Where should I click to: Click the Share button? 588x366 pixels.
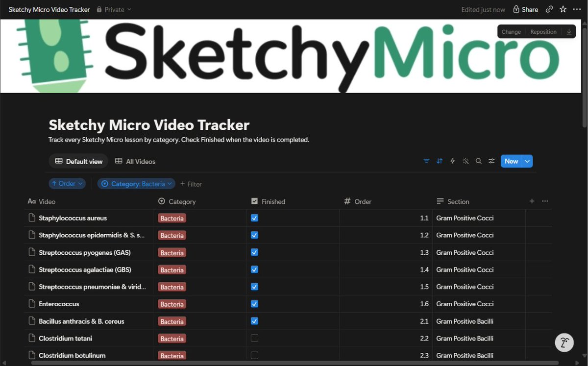pos(525,9)
